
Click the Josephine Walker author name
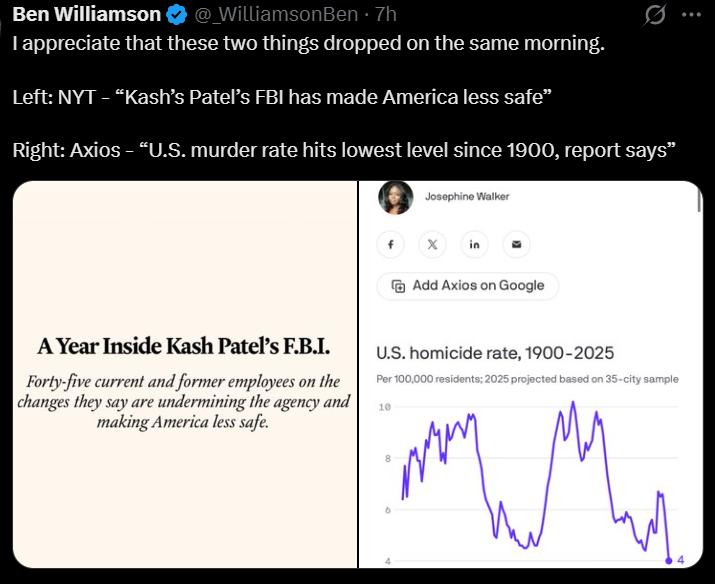[x=467, y=197]
